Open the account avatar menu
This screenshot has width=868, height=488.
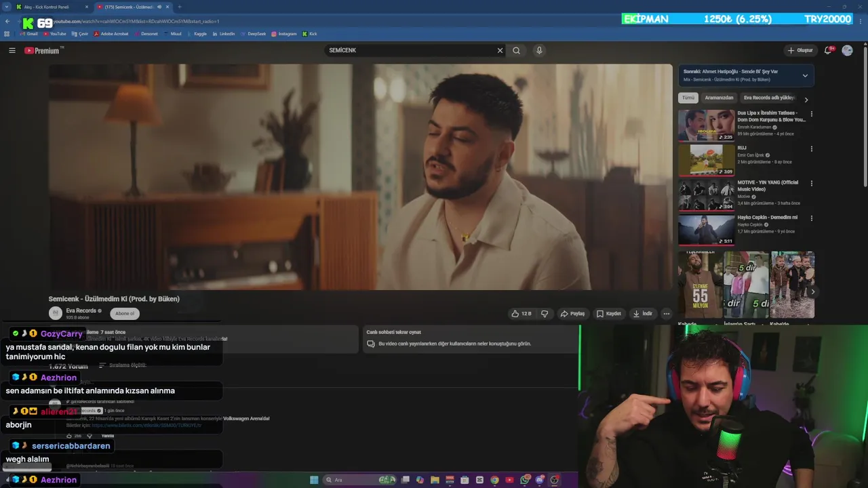pyautogui.click(x=847, y=50)
